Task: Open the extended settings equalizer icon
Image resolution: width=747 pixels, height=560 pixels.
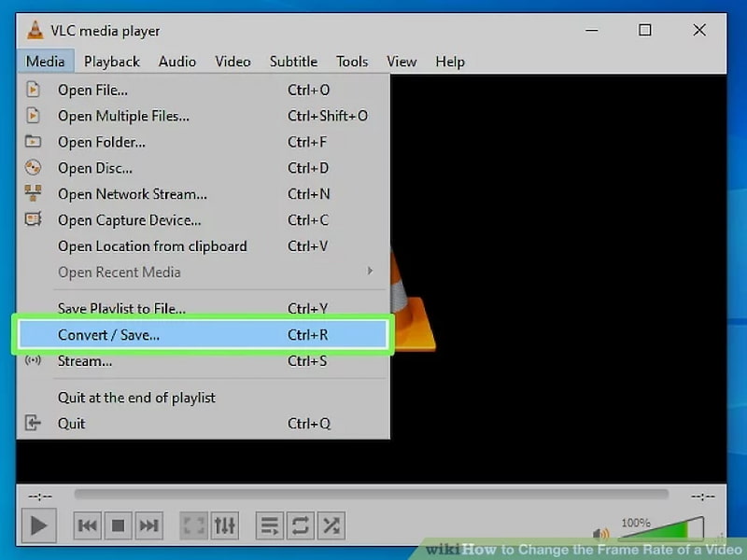Action: [224, 525]
